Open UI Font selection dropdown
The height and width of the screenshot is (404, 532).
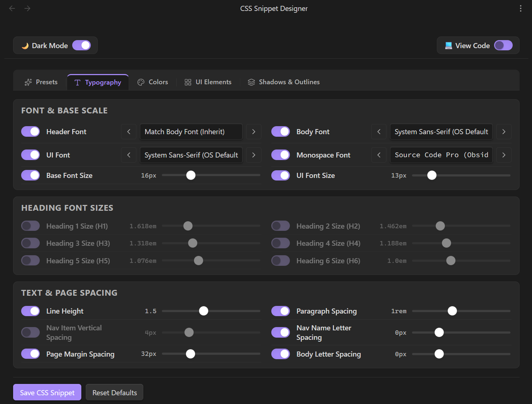click(x=191, y=155)
